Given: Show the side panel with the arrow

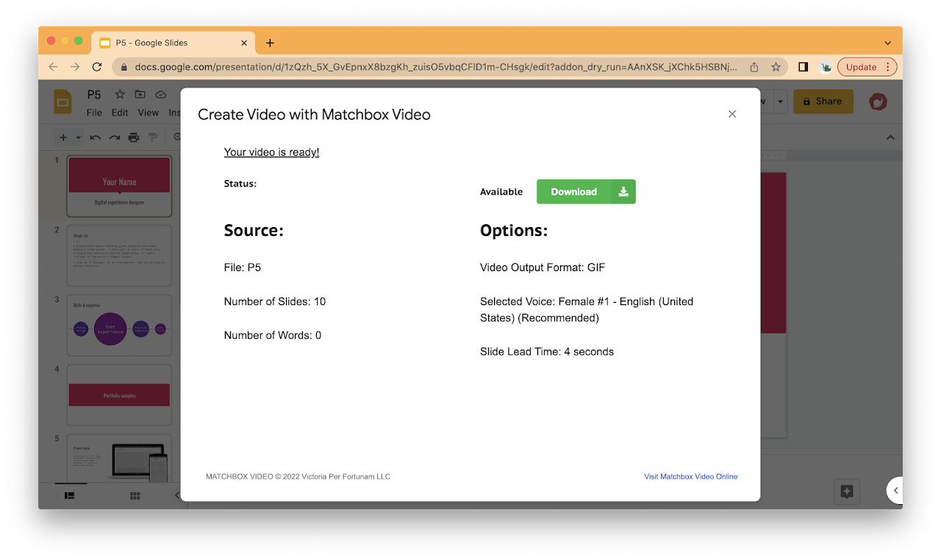Looking at the screenshot, I should [895, 490].
